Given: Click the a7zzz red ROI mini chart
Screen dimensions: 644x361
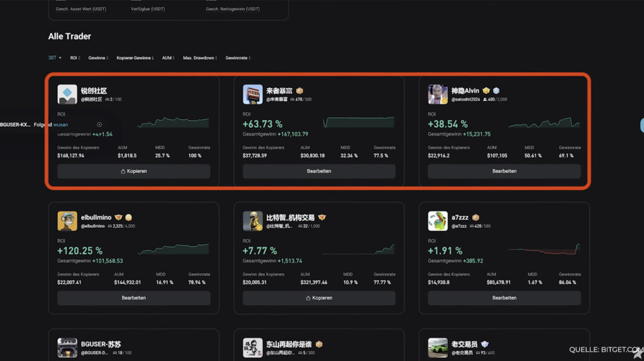Looking at the screenshot, I should 544,249.
